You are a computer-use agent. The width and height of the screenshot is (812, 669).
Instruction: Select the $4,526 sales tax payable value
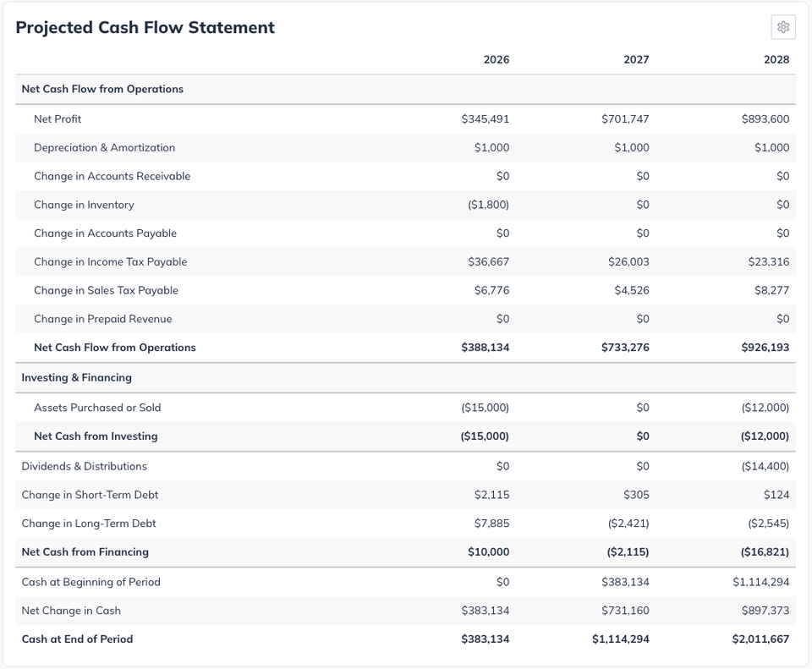click(632, 290)
